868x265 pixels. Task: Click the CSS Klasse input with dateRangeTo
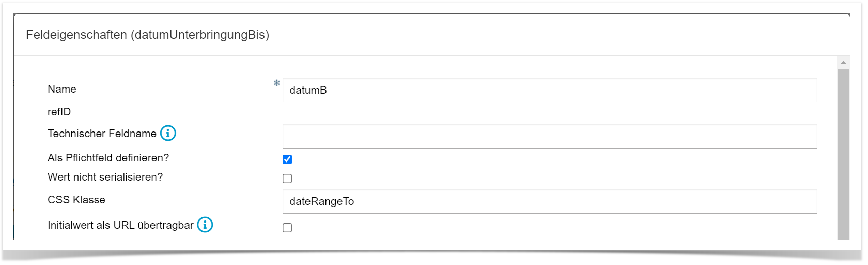(549, 201)
